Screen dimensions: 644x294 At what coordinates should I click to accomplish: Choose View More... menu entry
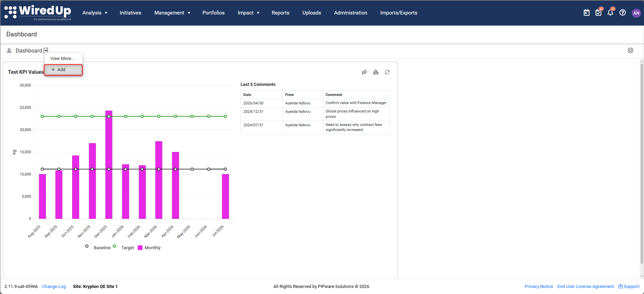62,59
